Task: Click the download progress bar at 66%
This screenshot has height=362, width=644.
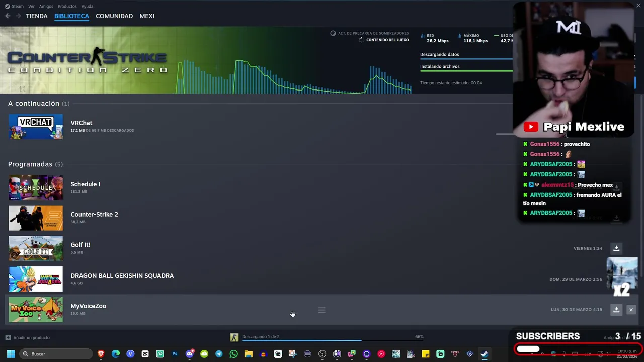Action: click(333, 341)
